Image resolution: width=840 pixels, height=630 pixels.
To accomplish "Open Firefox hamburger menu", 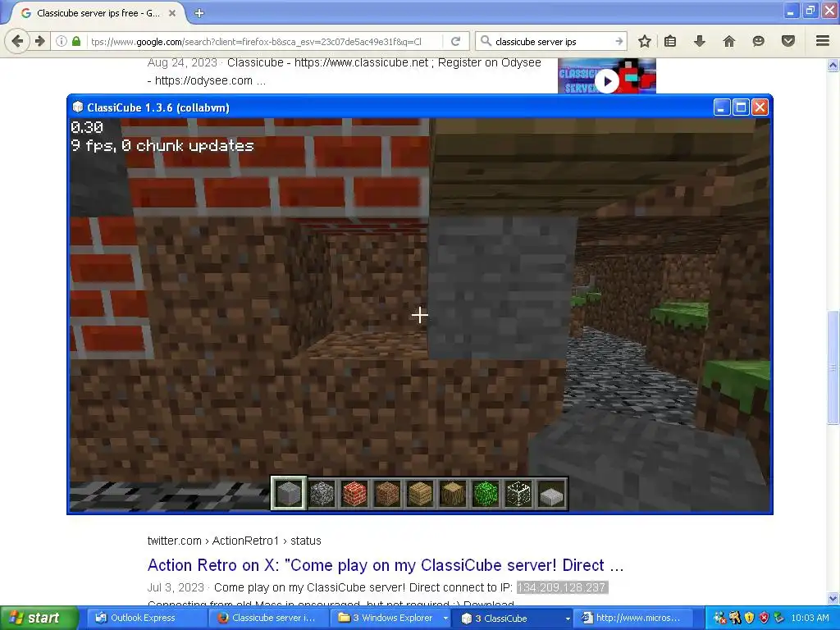I will coord(823,41).
